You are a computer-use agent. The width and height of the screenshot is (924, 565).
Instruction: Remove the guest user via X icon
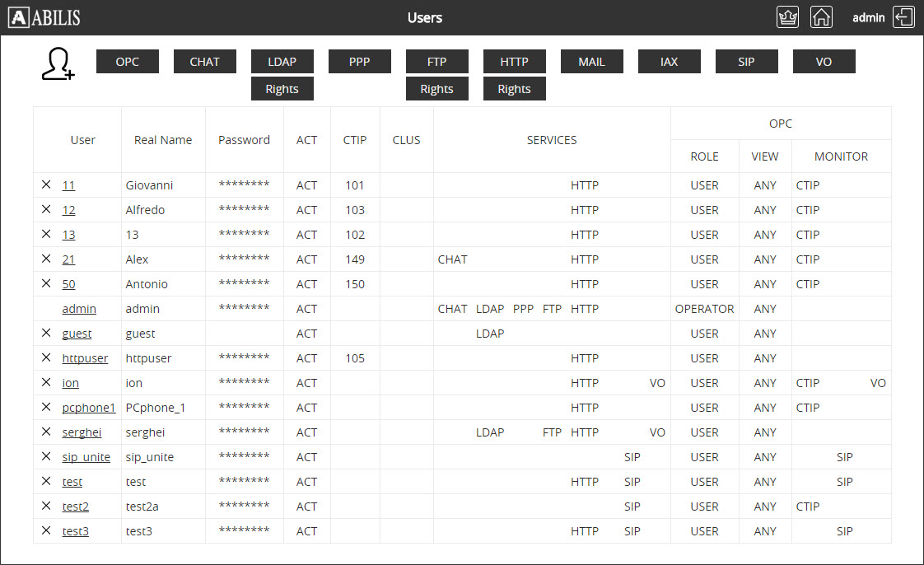[46, 334]
